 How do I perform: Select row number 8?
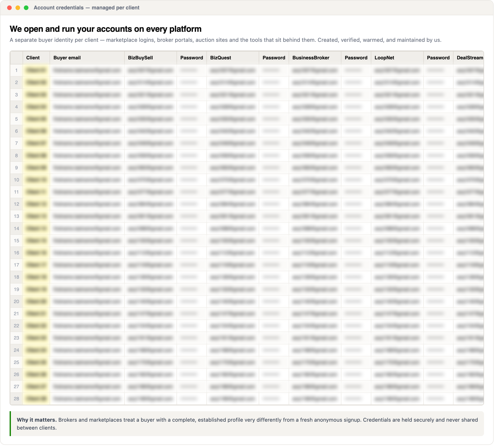tap(17, 156)
